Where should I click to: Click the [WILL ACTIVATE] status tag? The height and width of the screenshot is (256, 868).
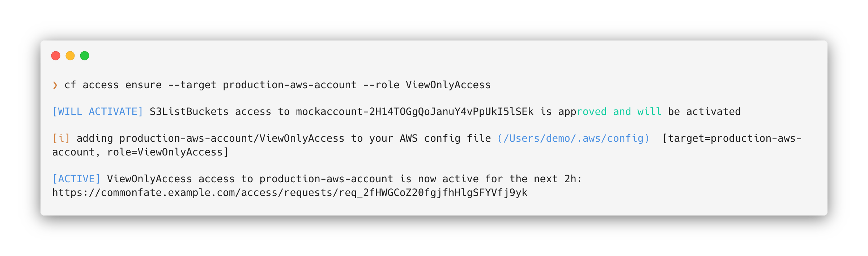click(x=98, y=112)
